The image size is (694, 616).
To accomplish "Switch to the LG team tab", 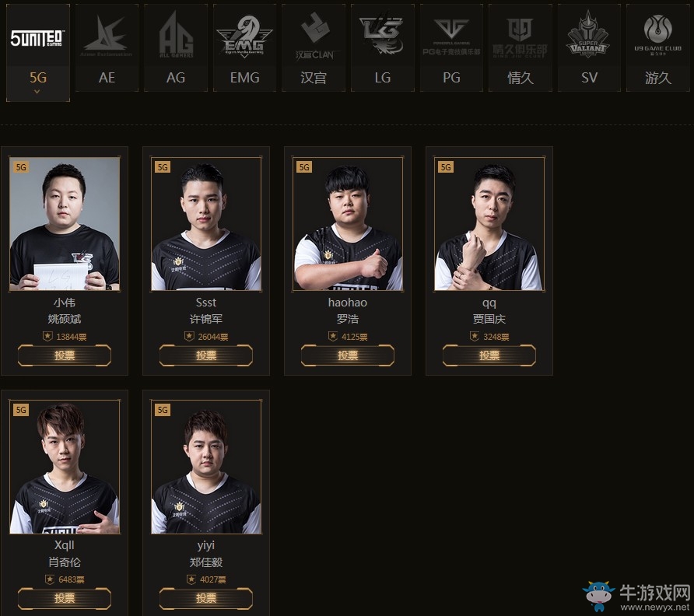I will 383,47.
